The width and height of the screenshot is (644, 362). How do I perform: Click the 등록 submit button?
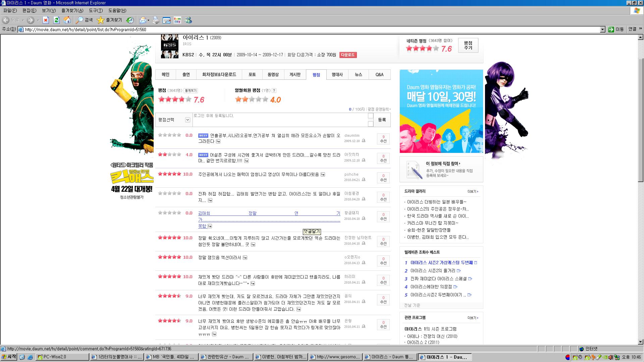click(382, 120)
